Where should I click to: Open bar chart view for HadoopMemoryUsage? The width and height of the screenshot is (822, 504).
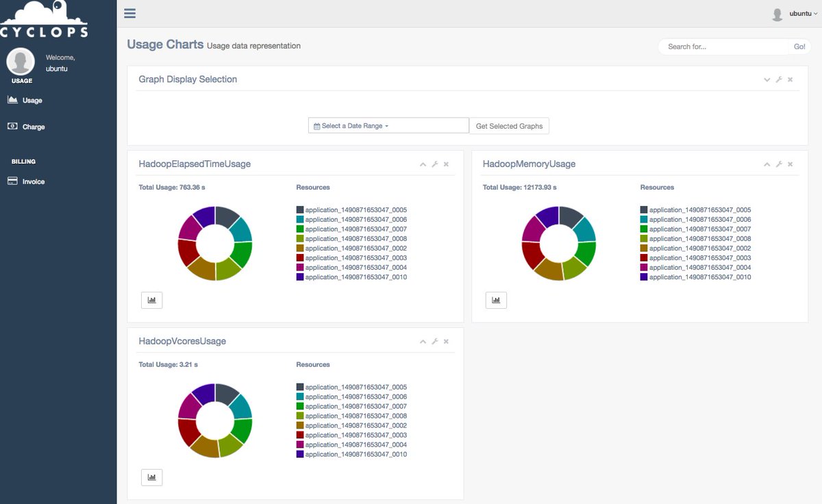coord(496,300)
